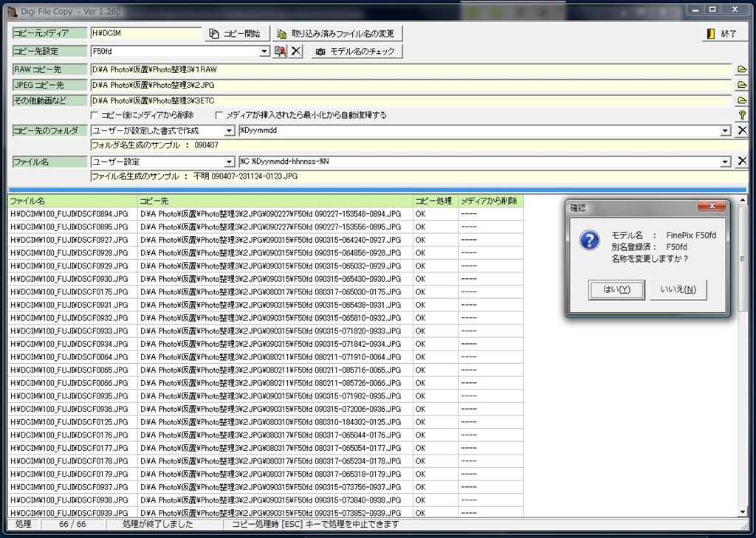Select row H:¥DCIM¥100_FUJI¥DSCF0125.JPG
The height and width of the screenshot is (538, 756).
click(266, 422)
